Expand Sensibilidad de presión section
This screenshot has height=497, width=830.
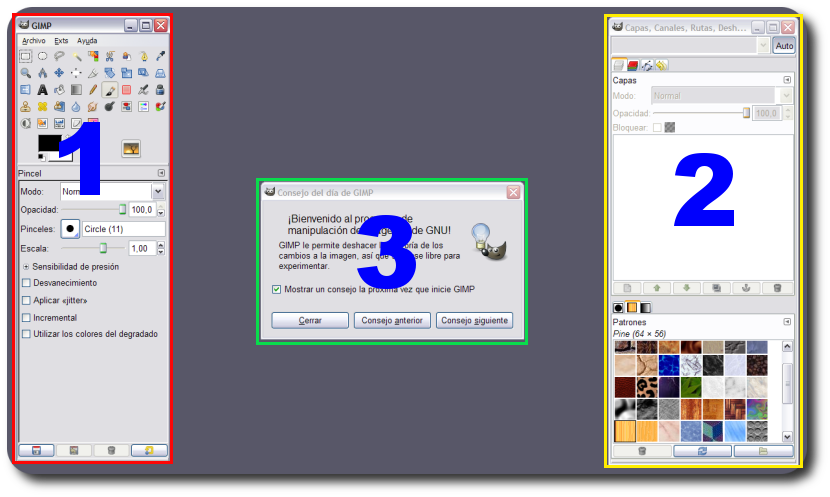pos(26,267)
